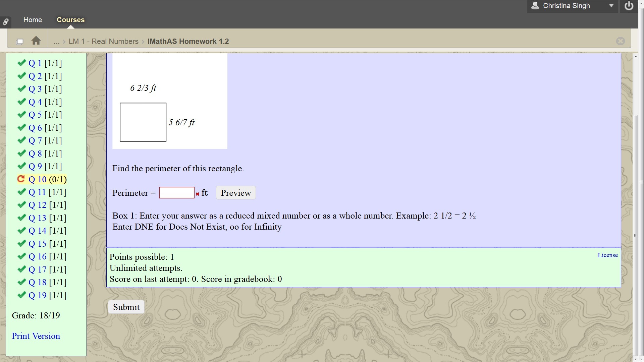Switch to the Courses tab
The image size is (644, 362).
point(70,20)
